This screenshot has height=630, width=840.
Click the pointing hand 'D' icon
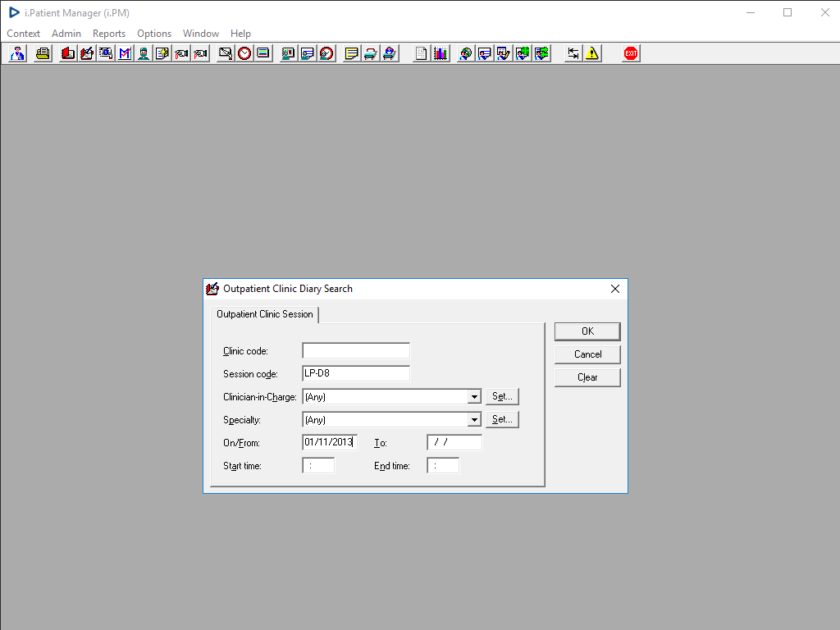pyautogui.click(x=181, y=53)
